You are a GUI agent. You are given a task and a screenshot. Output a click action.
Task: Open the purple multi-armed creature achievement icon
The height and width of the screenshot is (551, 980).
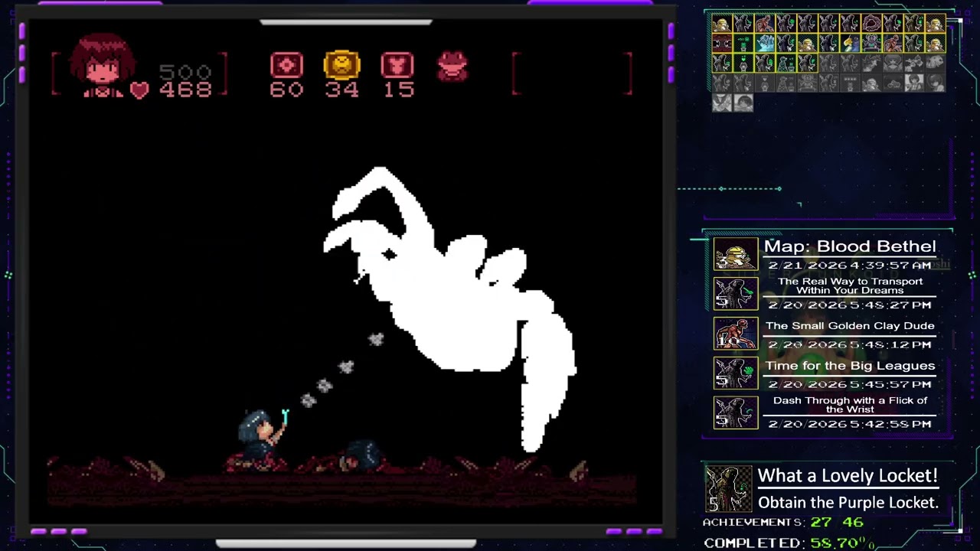[871, 43]
